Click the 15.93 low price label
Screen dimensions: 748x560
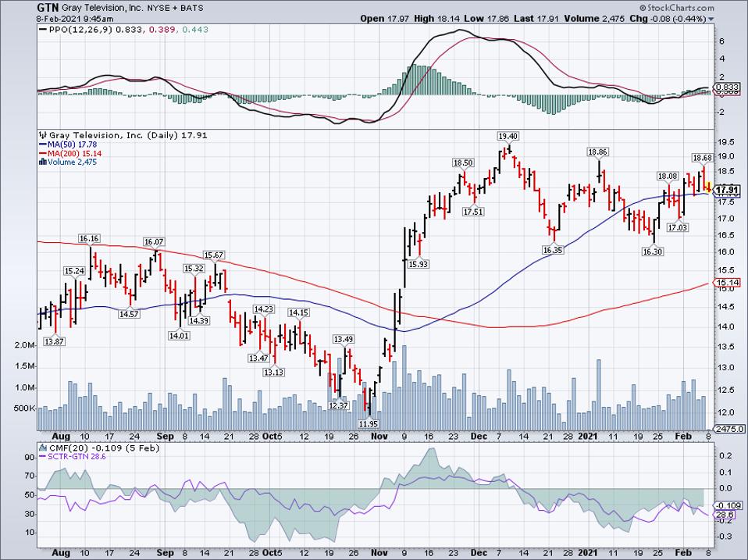pos(418,264)
